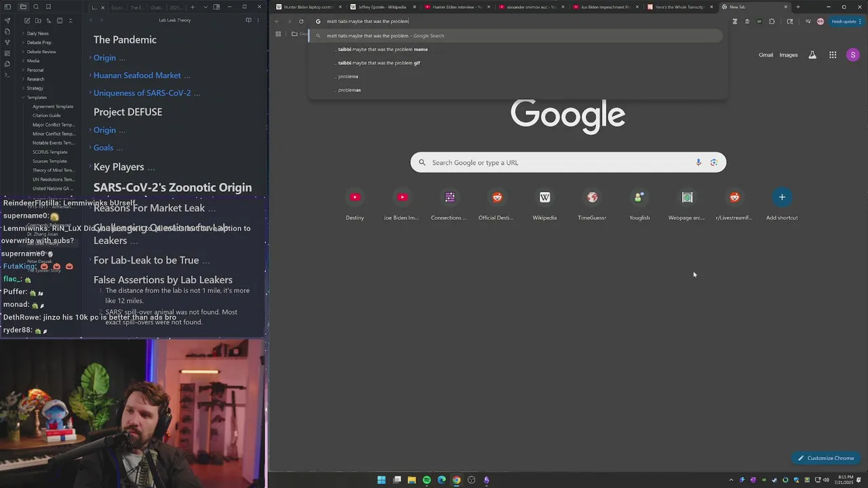Toggle the Obsidian right sidebar
868x488 pixels.
[x=216, y=7]
